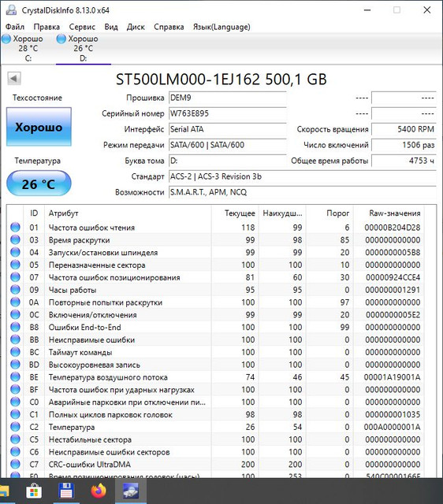Click status icon for attribute 03
Image resolution: width=443 pixels, height=504 pixels.
click(x=15, y=239)
